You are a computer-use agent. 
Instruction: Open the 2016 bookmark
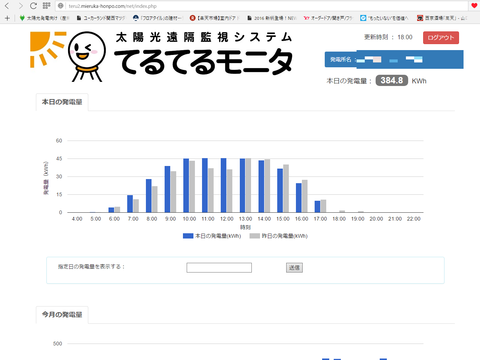coord(271,18)
